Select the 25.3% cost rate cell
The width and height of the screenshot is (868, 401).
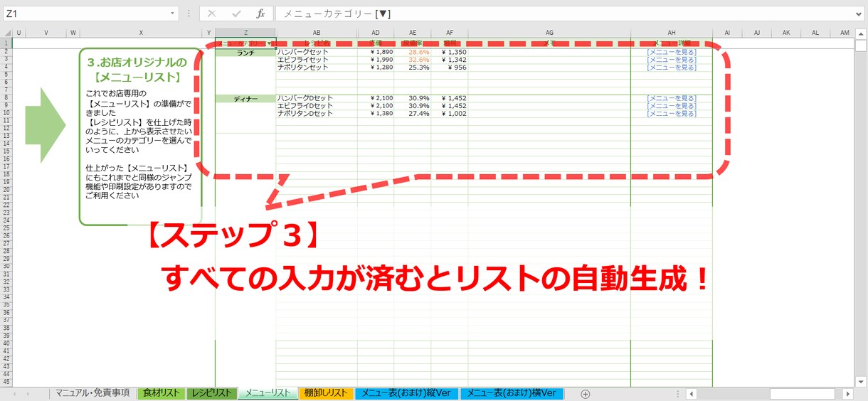(413, 68)
